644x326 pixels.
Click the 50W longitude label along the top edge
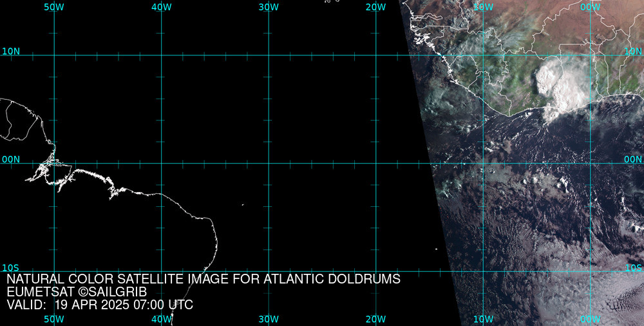tap(54, 7)
